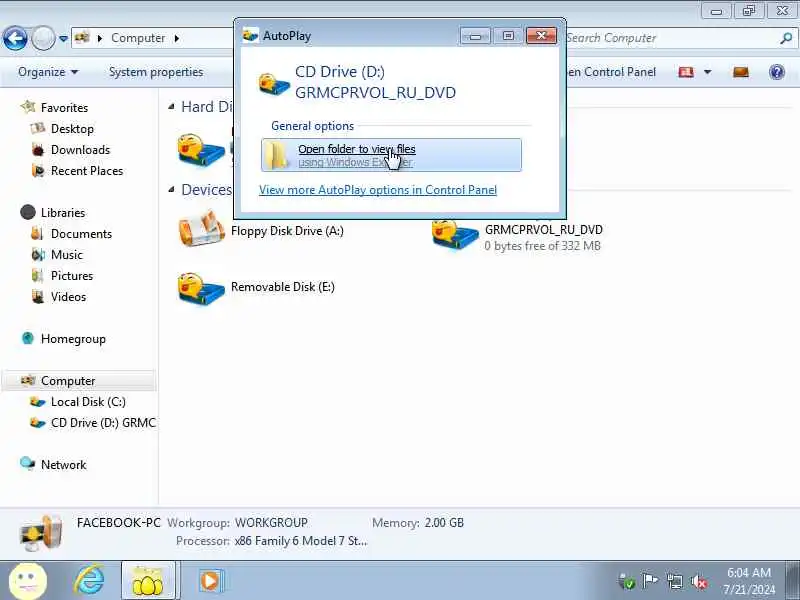Open Windows Media Player from taskbar
This screenshot has width=800, height=600.
click(x=210, y=581)
